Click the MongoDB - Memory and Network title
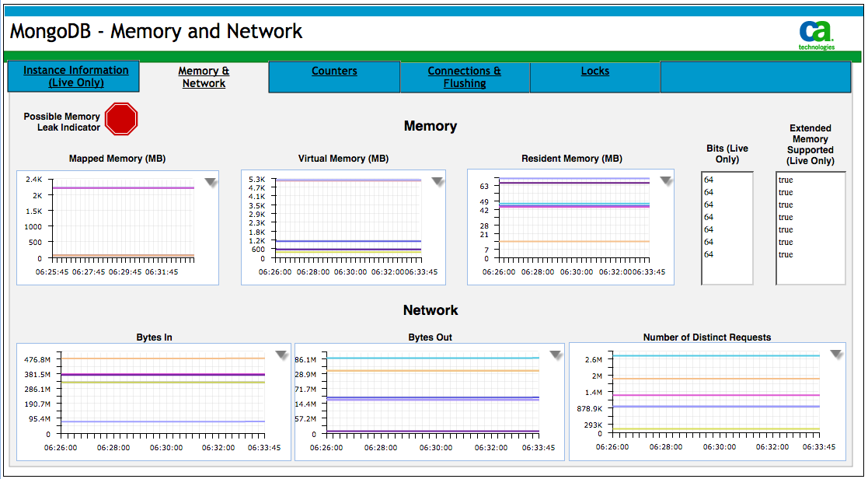 point(156,31)
